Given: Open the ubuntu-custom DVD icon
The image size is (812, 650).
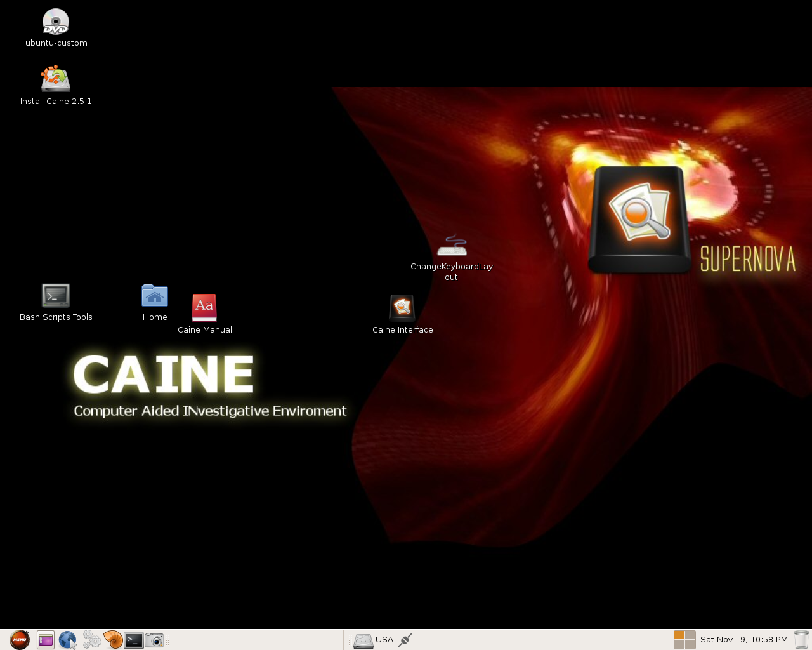Looking at the screenshot, I should click(56, 22).
